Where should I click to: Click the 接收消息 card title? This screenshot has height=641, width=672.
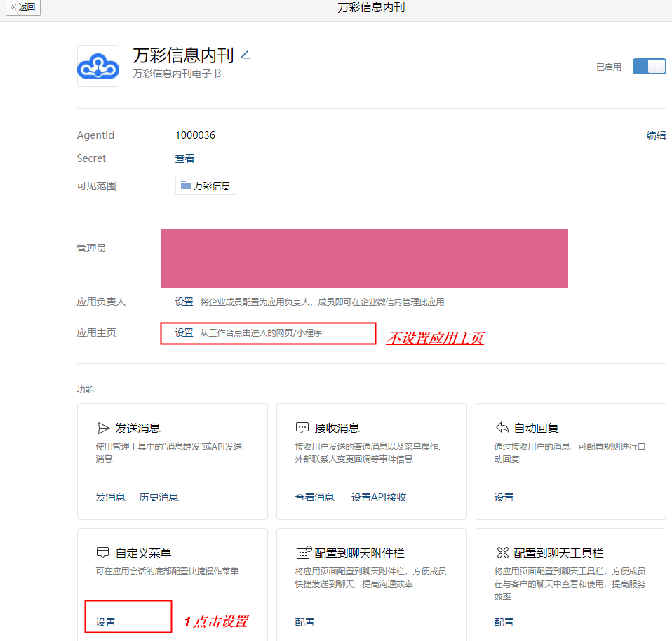pos(337,428)
